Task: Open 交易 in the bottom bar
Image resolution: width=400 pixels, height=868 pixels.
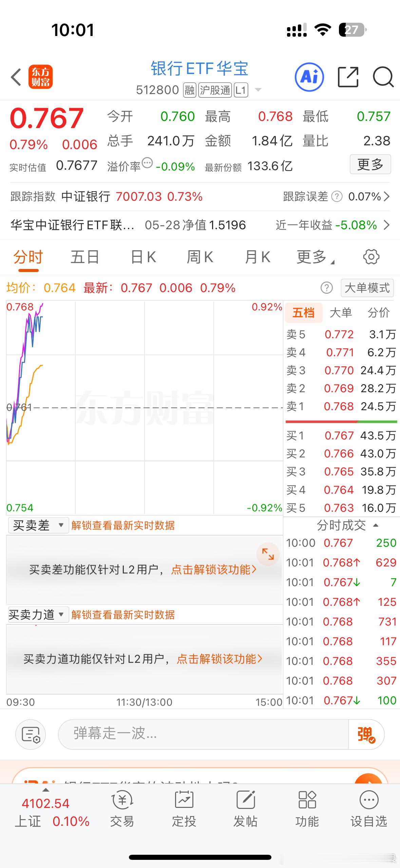Action: [122, 809]
